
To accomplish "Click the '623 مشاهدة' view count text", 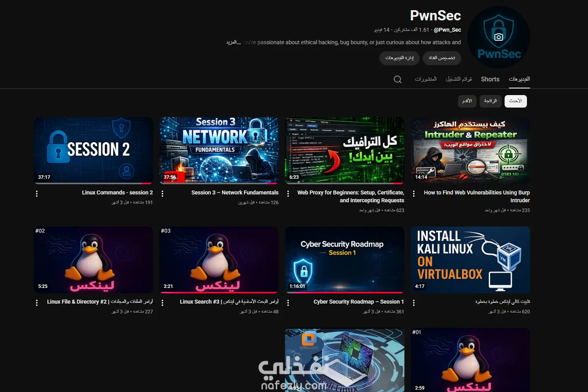I will tap(394, 210).
